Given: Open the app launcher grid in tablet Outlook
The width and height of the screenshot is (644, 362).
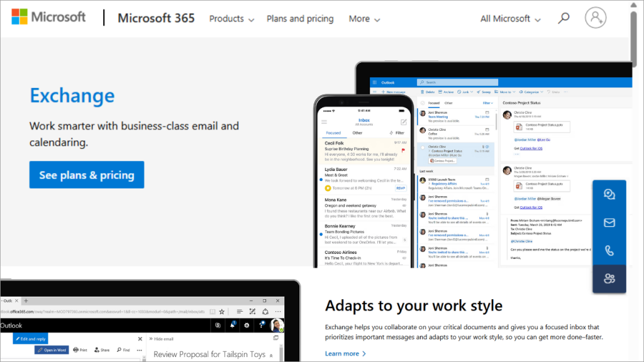Looking at the screenshot, I should click(x=375, y=82).
